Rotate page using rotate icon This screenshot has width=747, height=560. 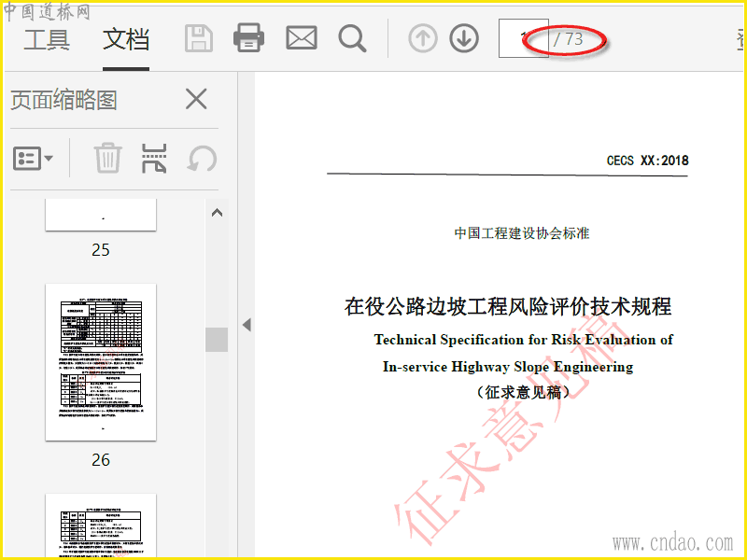pyautogui.click(x=202, y=159)
